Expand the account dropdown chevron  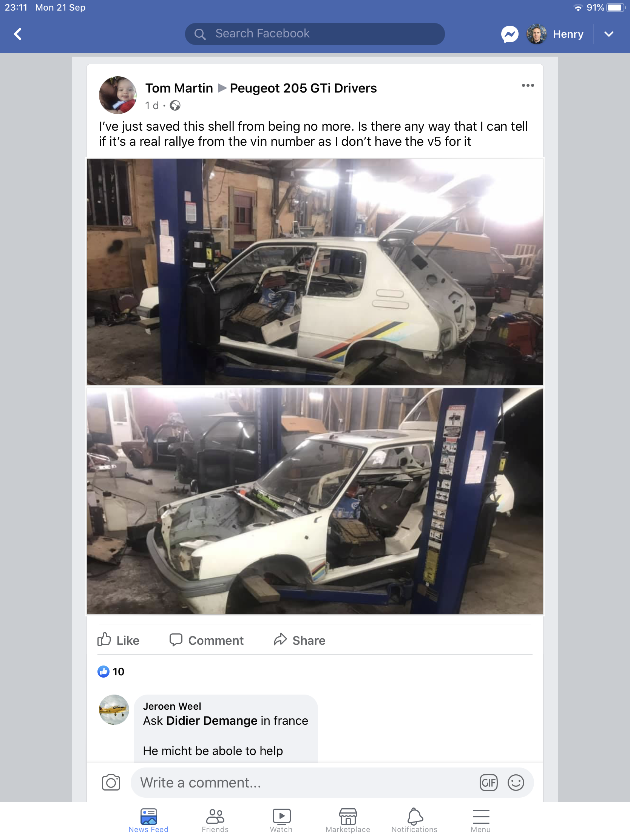point(609,34)
